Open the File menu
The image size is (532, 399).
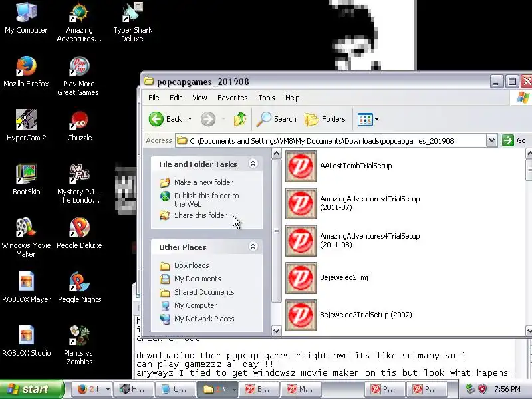(x=154, y=98)
